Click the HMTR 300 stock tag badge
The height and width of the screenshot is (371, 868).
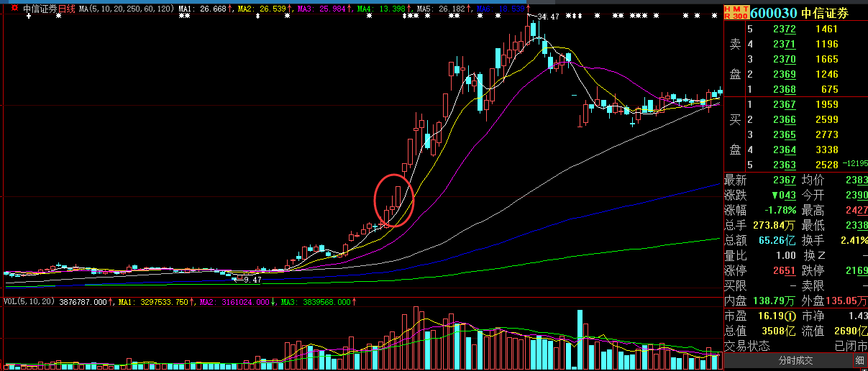[736, 12]
